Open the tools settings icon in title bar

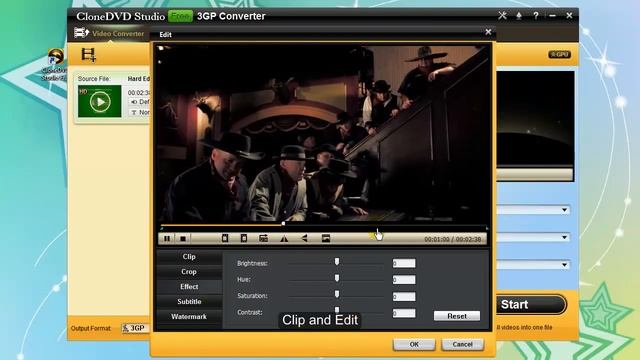point(502,16)
